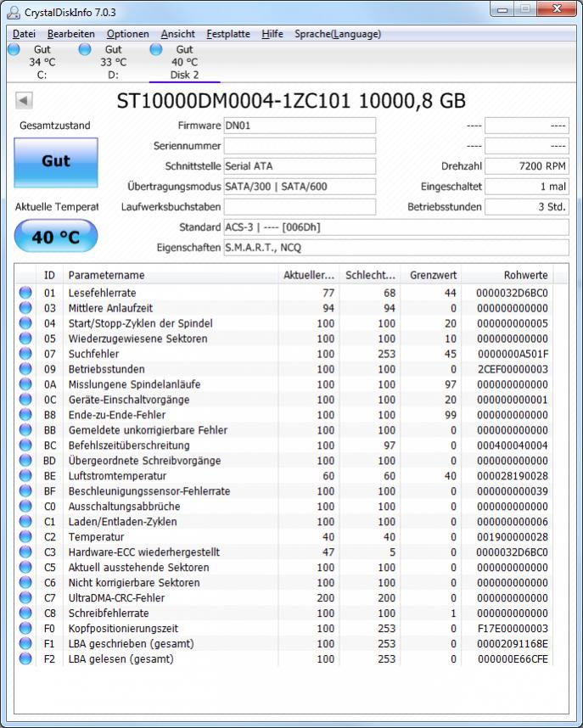Screen dimensions: 583x728
Task: Click the Grenzwert column header
Action: pos(431,275)
